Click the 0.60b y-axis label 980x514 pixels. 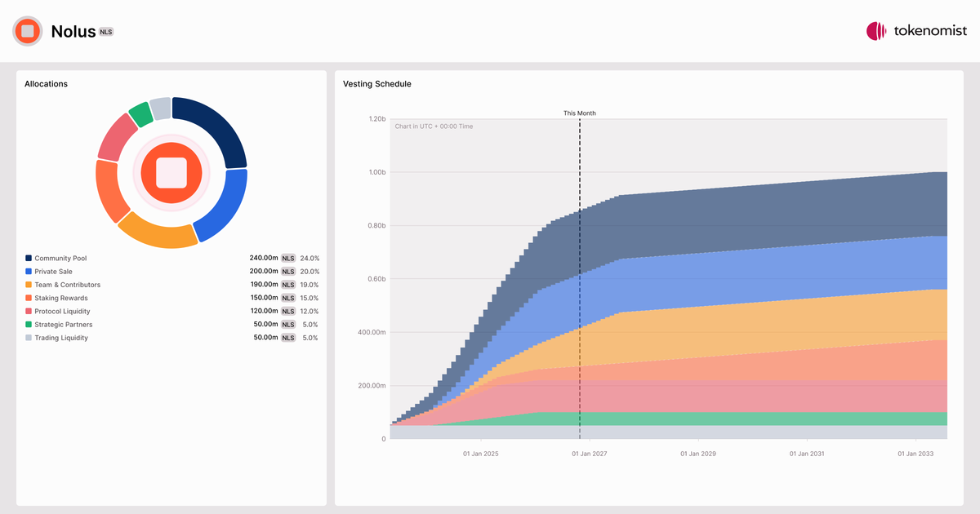(376, 279)
